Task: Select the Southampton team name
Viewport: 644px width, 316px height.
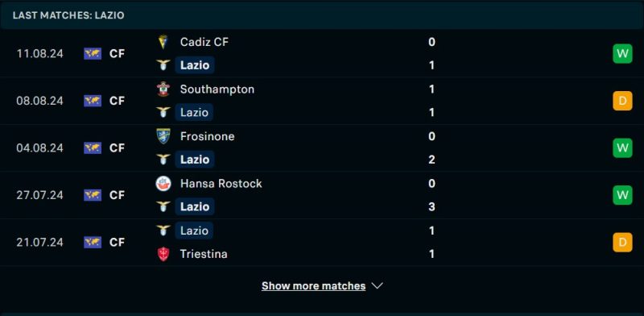Action: [x=217, y=89]
